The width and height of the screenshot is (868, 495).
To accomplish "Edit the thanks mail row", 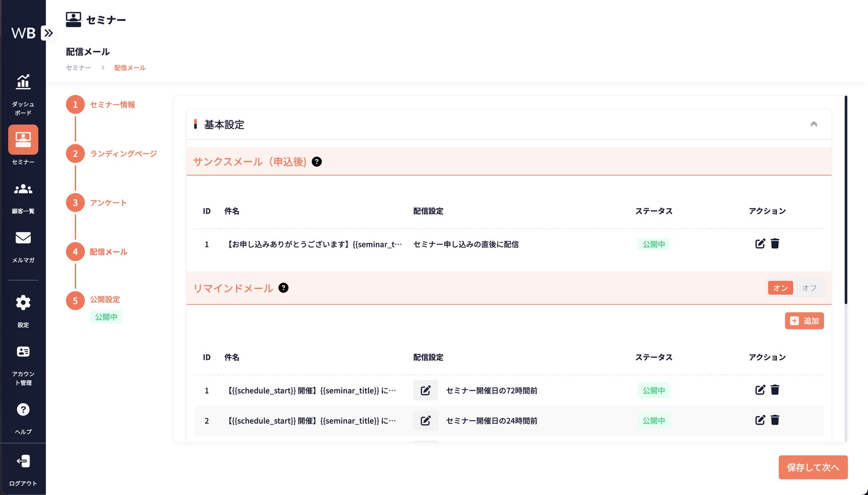I will point(760,244).
